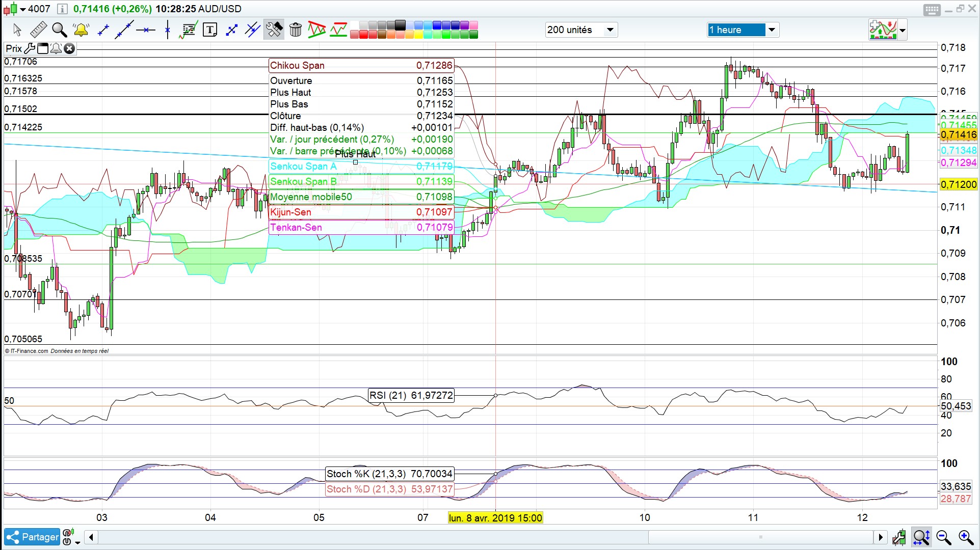The width and height of the screenshot is (980, 550).
Task: Toggle the hammer and wrench drawing tools button
Action: pyautogui.click(x=274, y=30)
